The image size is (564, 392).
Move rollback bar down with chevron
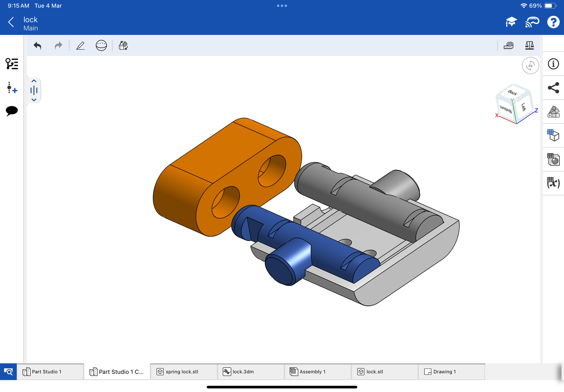pos(34,100)
